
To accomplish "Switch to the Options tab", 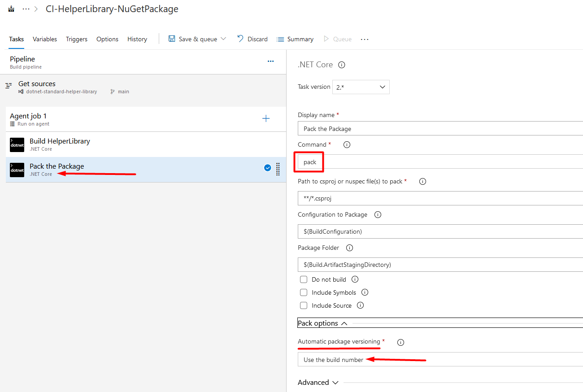I will click(107, 39).
